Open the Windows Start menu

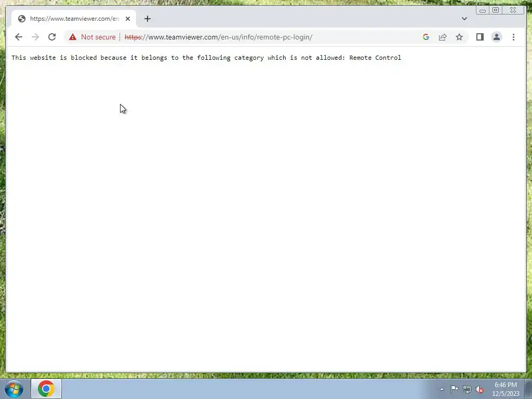click(14, 389)
